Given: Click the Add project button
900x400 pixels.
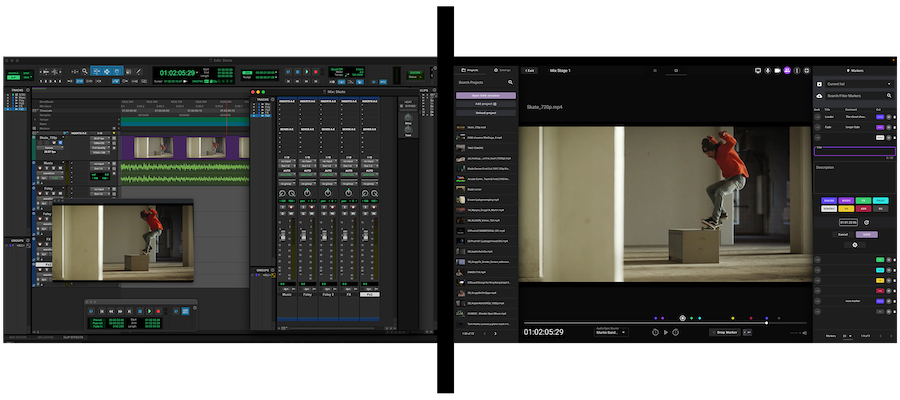Looking at the screenshot, I should coord(486,104).
